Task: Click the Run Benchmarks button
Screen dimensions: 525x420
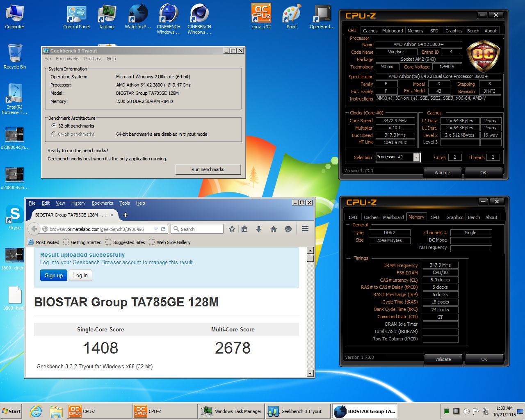Action: pos(208,169)
